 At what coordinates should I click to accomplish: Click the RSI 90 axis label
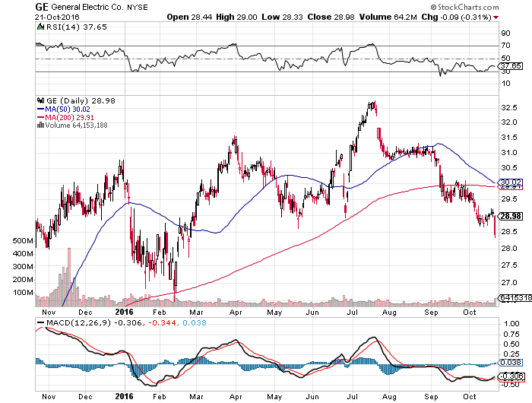click(x=506, y=33)
